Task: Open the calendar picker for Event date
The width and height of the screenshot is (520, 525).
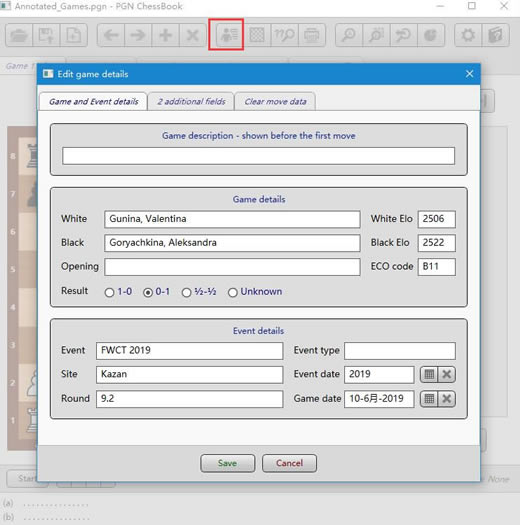Action: coord(429,374)
